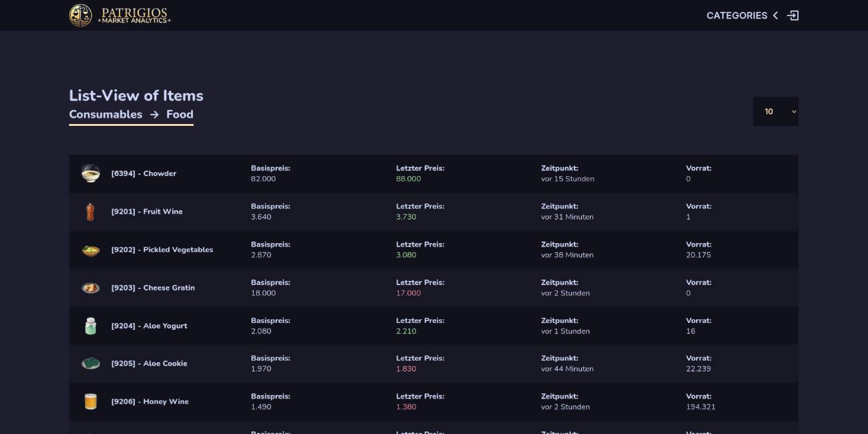
Task: Select the Aloe Yogurt list row
Action: click(434, 325)
